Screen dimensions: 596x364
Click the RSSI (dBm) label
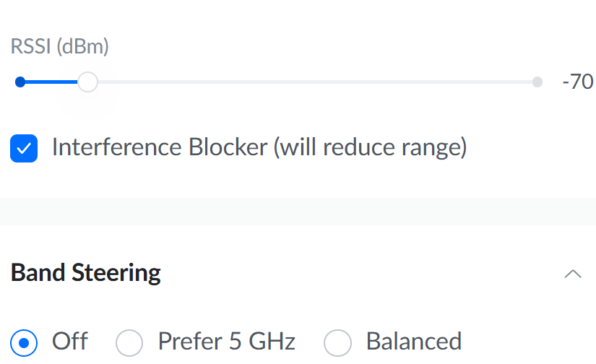pyautogui.click(x=59, y=48)
